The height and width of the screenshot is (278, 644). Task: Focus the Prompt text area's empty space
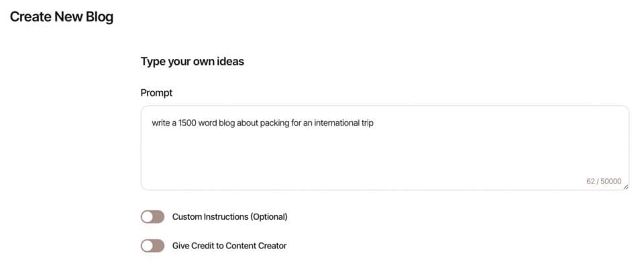[382, 157]
